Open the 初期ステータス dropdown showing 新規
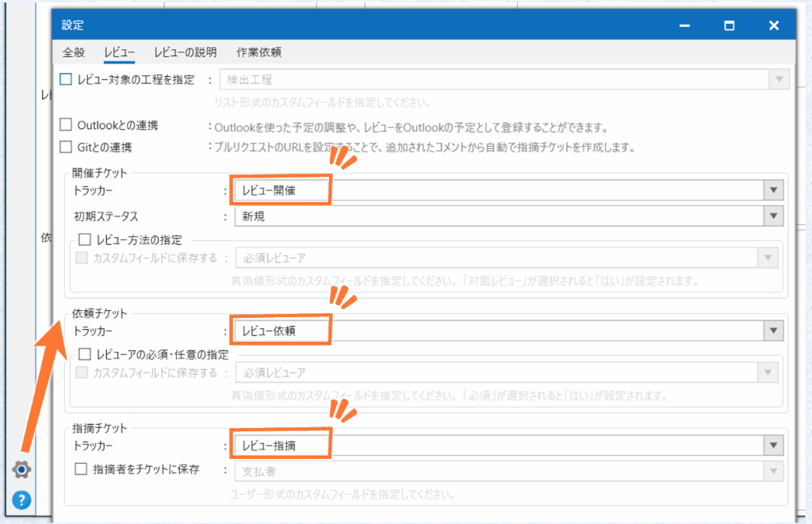 point(773,216)
